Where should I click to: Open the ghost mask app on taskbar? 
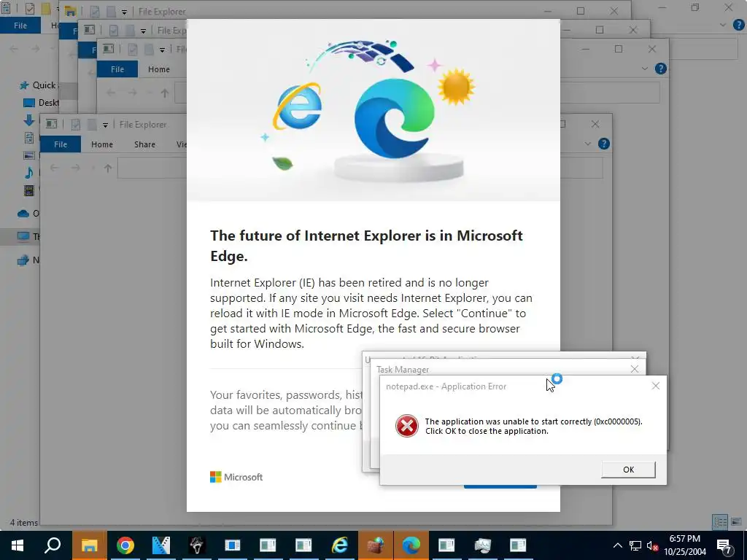click(197, 545)
